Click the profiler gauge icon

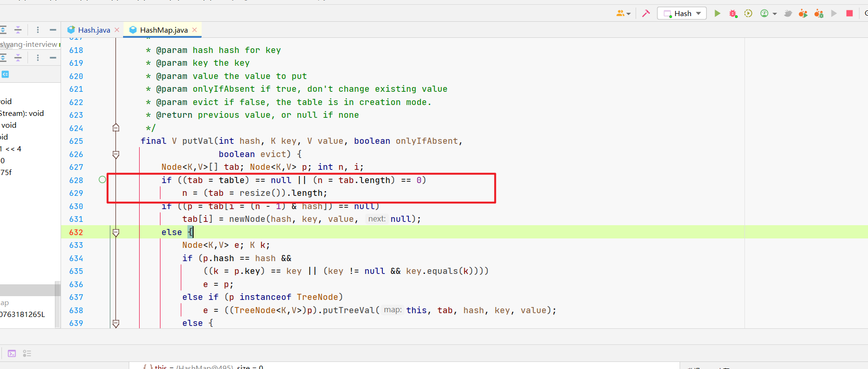(764, 13)
